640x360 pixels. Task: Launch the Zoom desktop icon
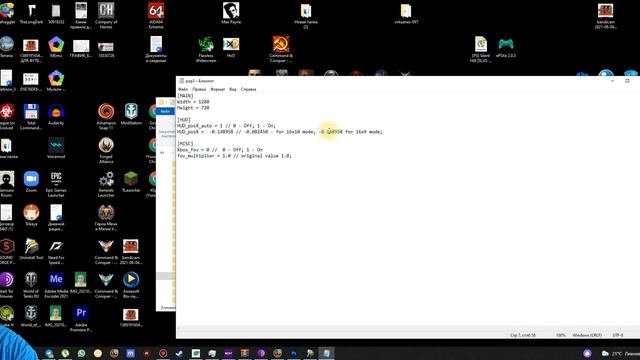pyautogui.click(x=31, y=182)
